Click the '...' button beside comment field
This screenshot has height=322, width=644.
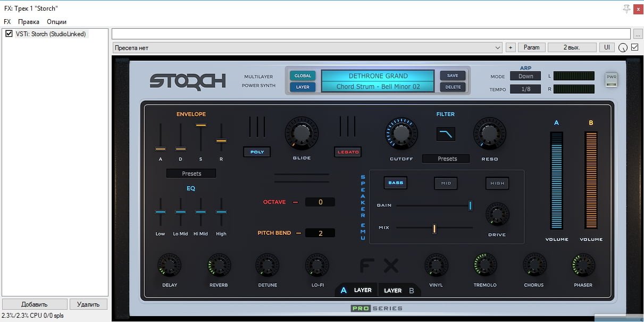point(638,34)
